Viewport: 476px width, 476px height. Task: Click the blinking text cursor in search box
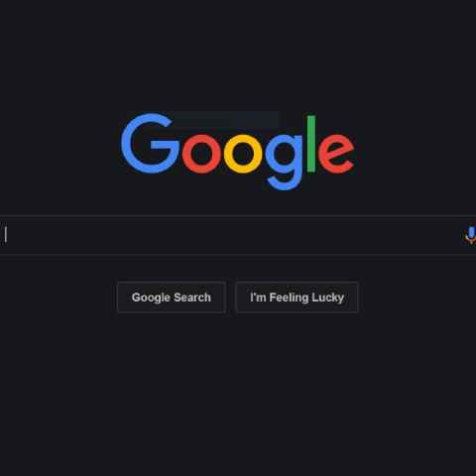[x=6, y=235]
